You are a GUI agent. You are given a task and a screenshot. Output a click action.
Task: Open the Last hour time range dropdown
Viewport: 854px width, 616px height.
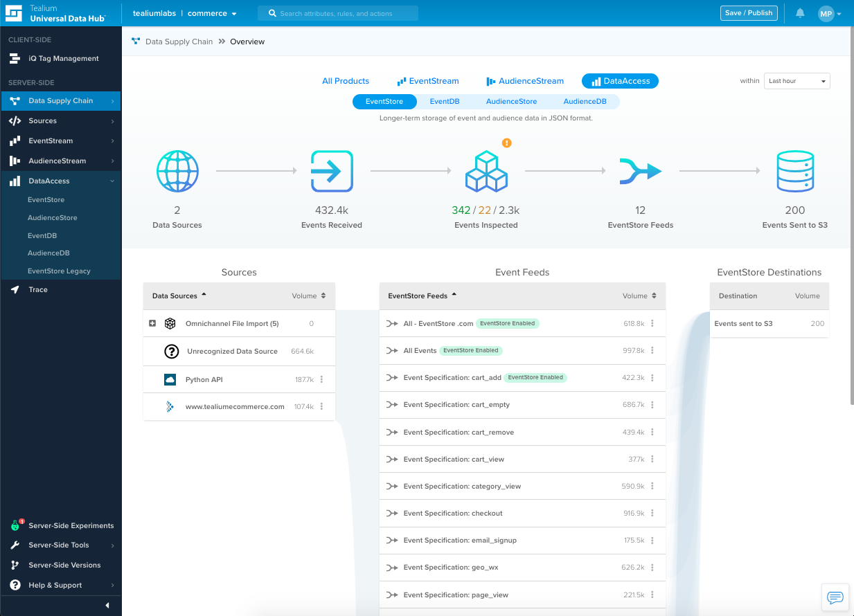[x=797, y=81]
